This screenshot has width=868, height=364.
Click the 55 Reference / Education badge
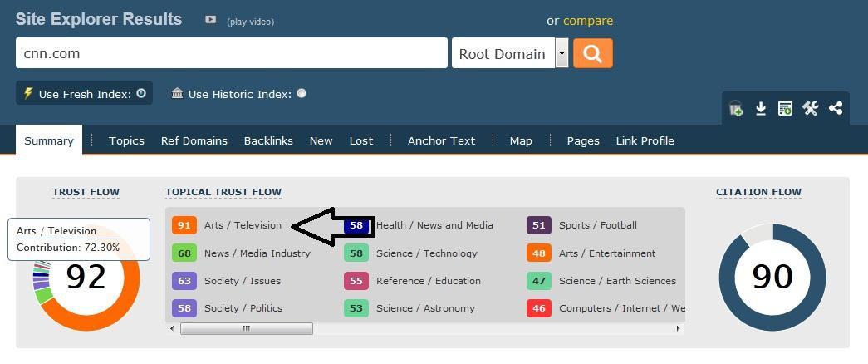pos(356,281)
